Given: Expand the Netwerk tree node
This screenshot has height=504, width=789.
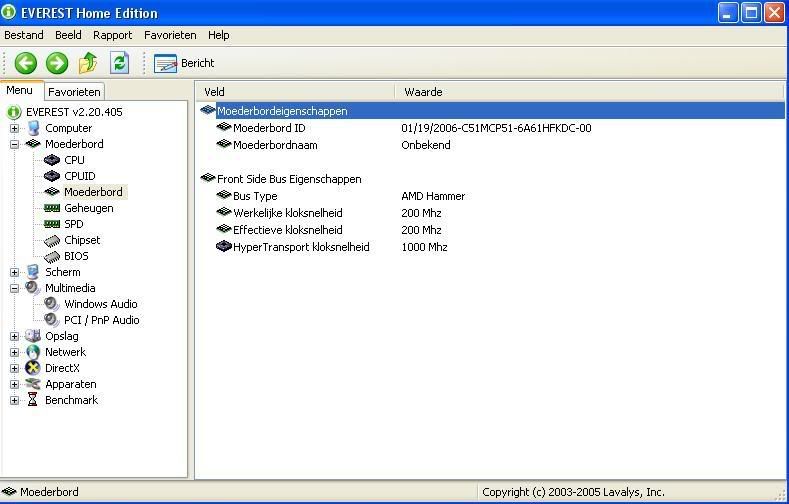Looking at the screenshot, I should point(15,352).
